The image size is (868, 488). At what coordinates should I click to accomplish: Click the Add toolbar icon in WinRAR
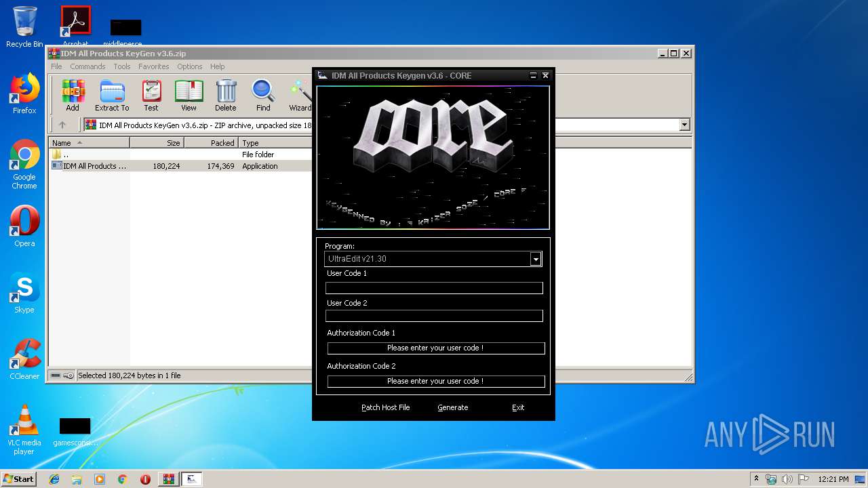click(x=73, y=96)
